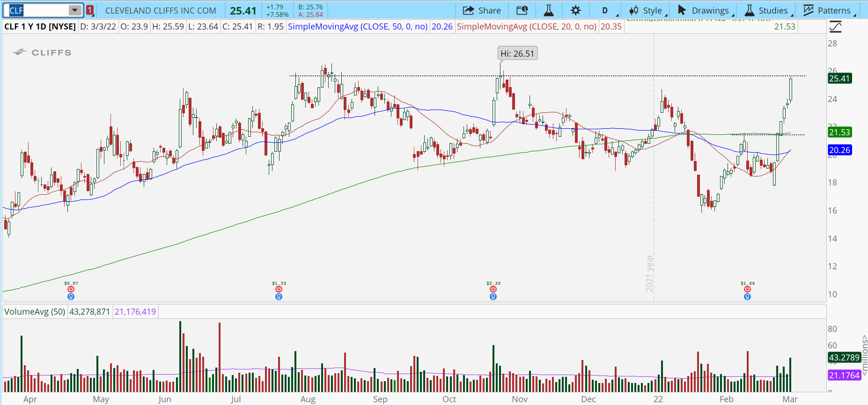The image size is (868, 405).
Task: Click the CLF symbol input field
Action: point(37,10)
